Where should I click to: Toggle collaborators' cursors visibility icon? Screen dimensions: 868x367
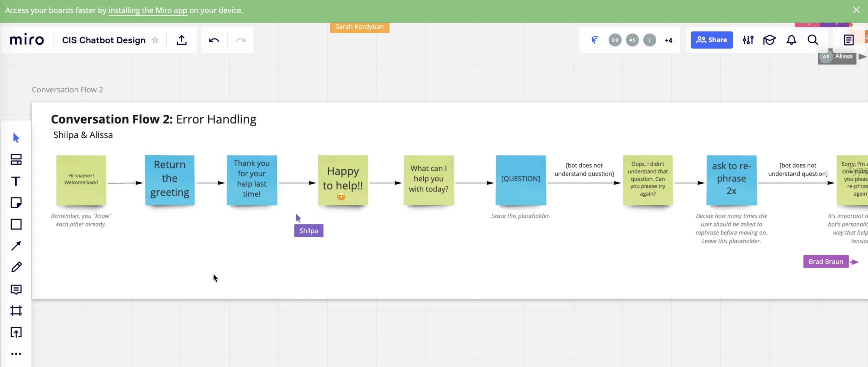pos(594,40)
